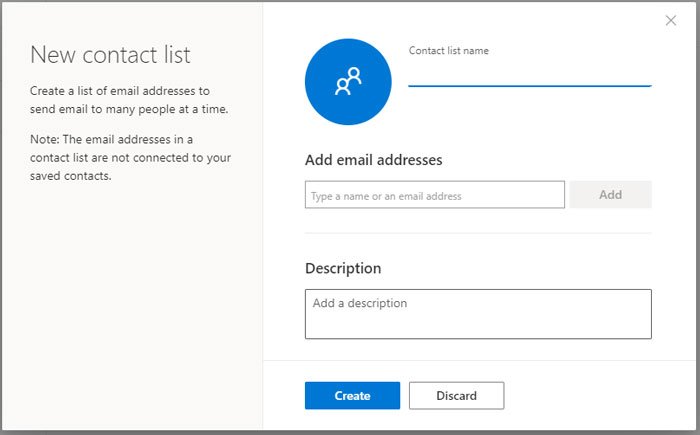The image size is (700, 435).
Task: Focus the Contact list name field
Action: point(529,73)
